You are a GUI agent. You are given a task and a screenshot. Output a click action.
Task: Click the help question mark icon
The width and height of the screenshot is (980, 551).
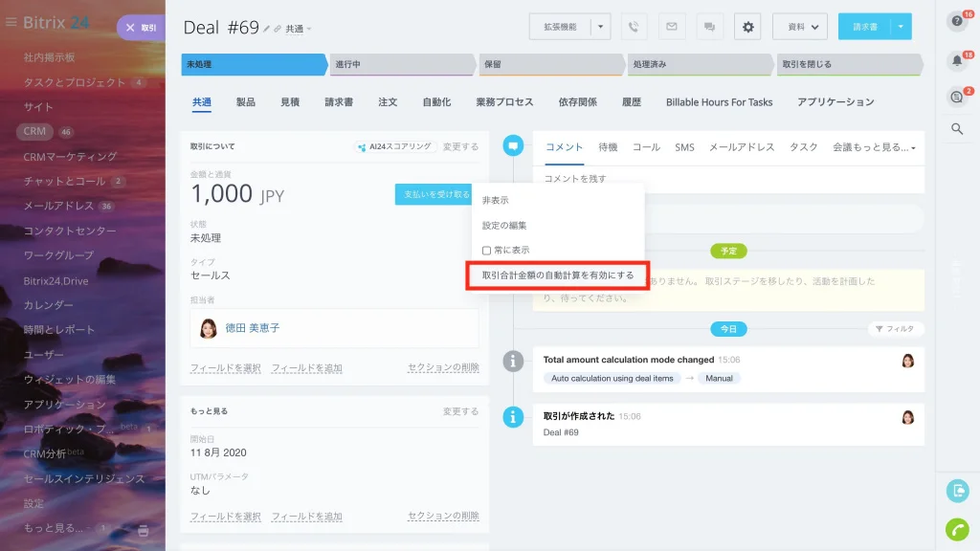(957, 21)
